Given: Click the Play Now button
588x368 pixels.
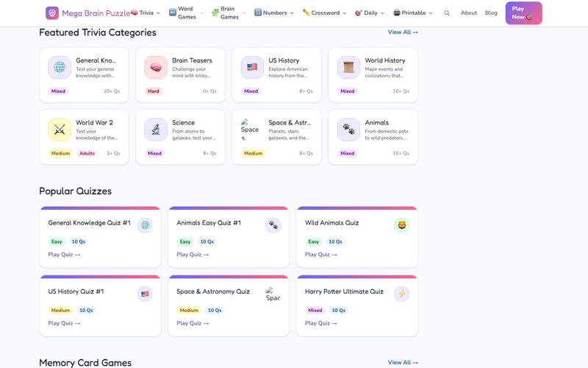Looking at the screenshot, I should click(x=523, y=13).
